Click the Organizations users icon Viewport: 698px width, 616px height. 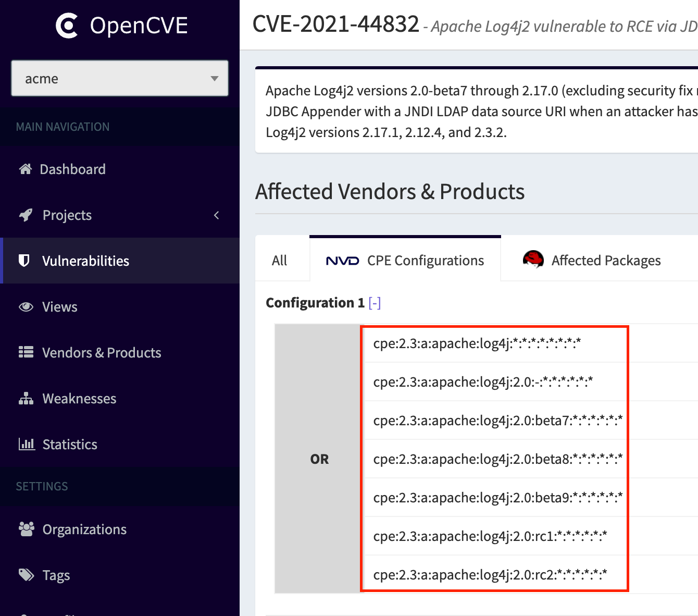click(x=27, y=529)
